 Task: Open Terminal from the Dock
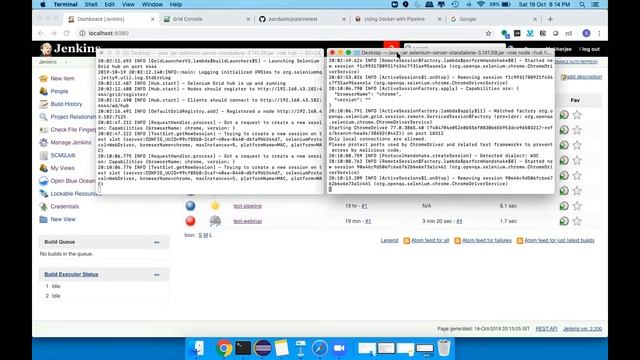[243, 348]
